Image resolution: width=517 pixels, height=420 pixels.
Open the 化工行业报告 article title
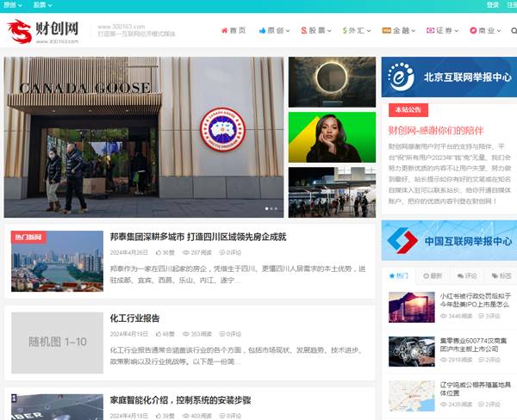(x=135, y=318)
